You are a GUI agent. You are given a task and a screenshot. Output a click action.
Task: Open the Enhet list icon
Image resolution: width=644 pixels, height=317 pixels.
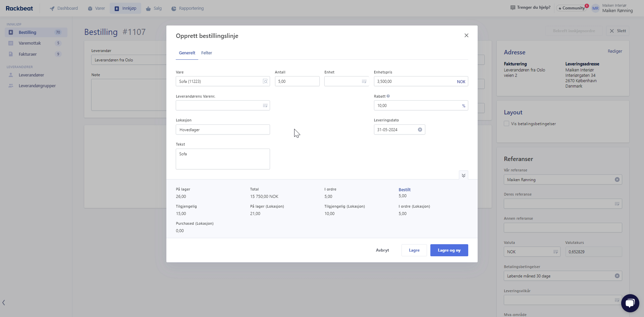364,82
